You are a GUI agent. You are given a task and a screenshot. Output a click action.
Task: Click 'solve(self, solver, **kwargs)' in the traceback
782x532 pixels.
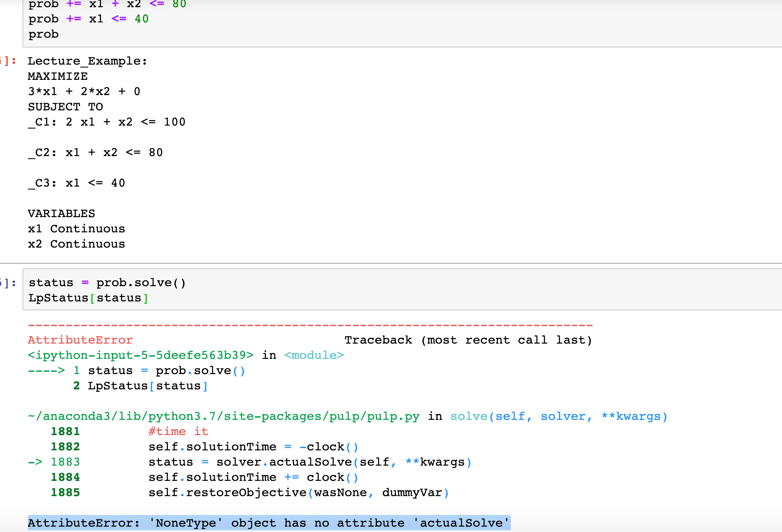[559, 416]
